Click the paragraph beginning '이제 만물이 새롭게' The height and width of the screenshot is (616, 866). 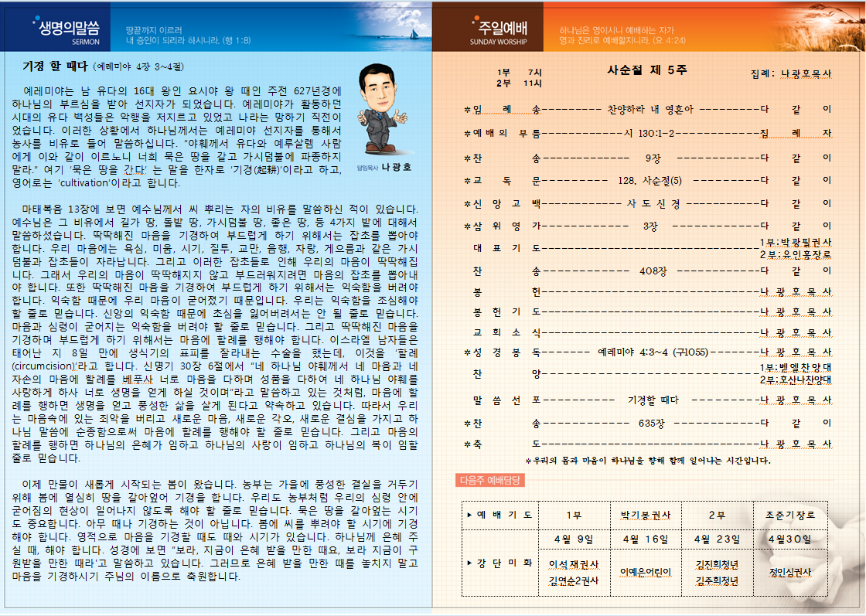coord(215,530)
